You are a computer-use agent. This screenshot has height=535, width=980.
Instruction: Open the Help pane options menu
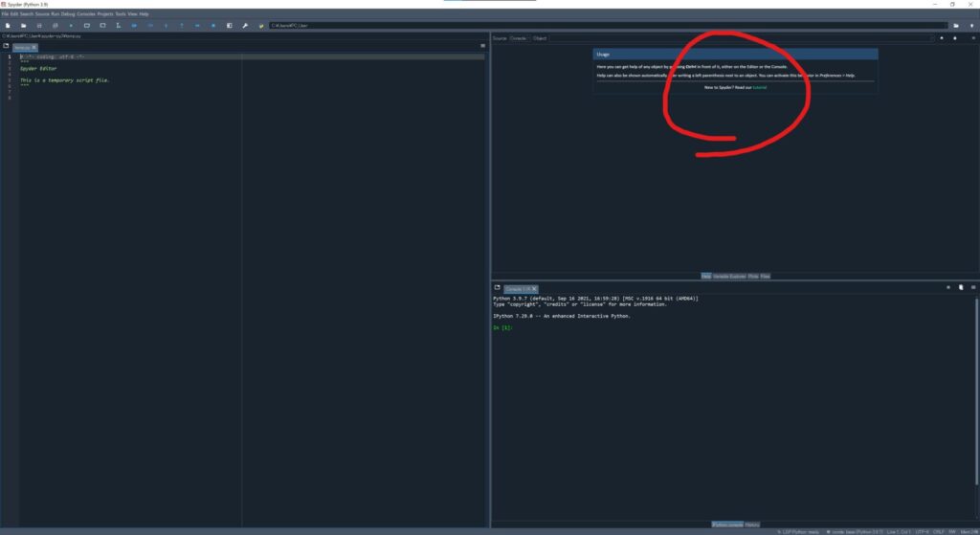click(x=973, y=38)
